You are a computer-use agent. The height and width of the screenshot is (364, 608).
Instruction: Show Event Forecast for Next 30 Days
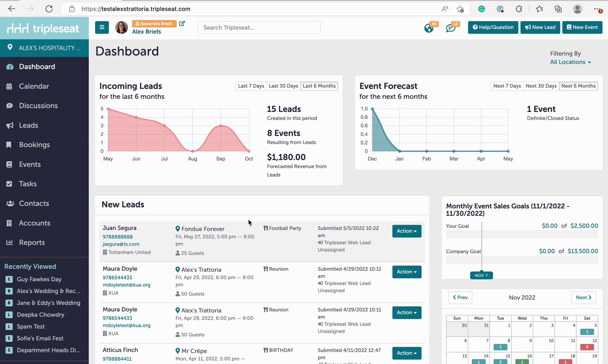point(541,86)
